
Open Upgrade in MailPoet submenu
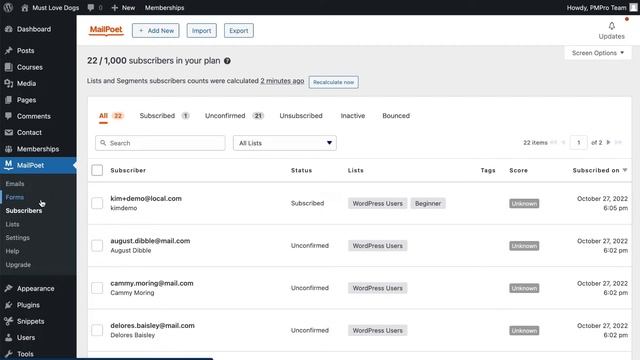(x=18, y=264)
